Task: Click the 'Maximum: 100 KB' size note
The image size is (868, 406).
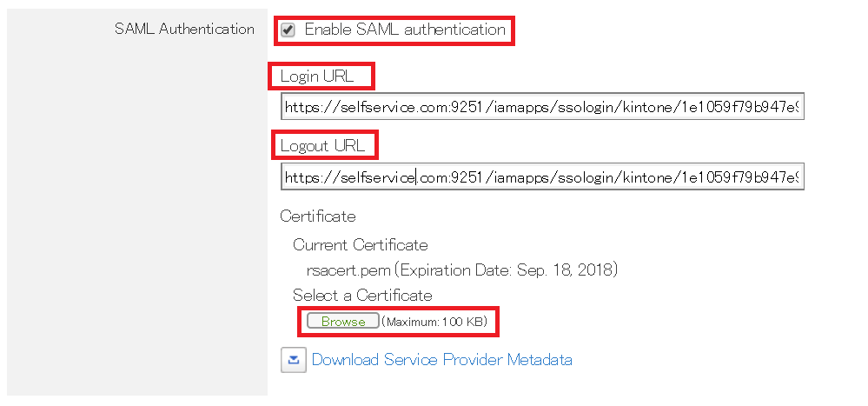Action: click(438, 322)
